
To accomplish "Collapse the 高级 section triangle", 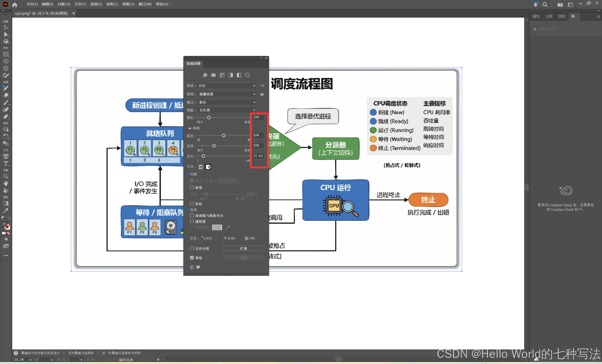I will click(x=190, y=128).
